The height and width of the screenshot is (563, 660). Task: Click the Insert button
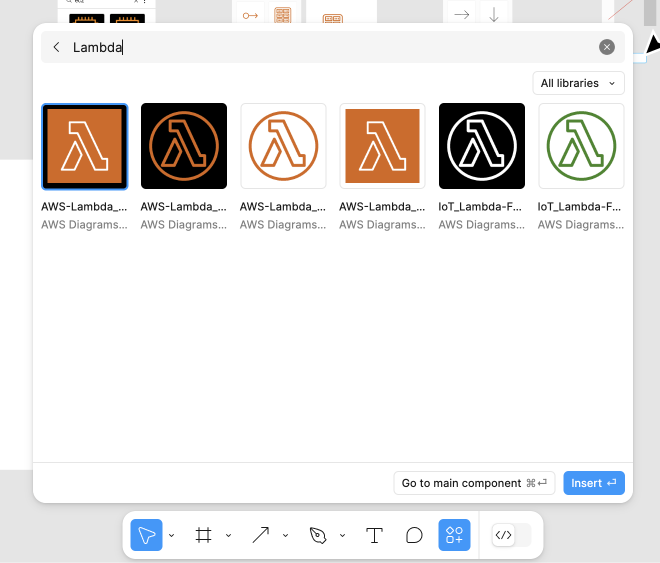594,483
